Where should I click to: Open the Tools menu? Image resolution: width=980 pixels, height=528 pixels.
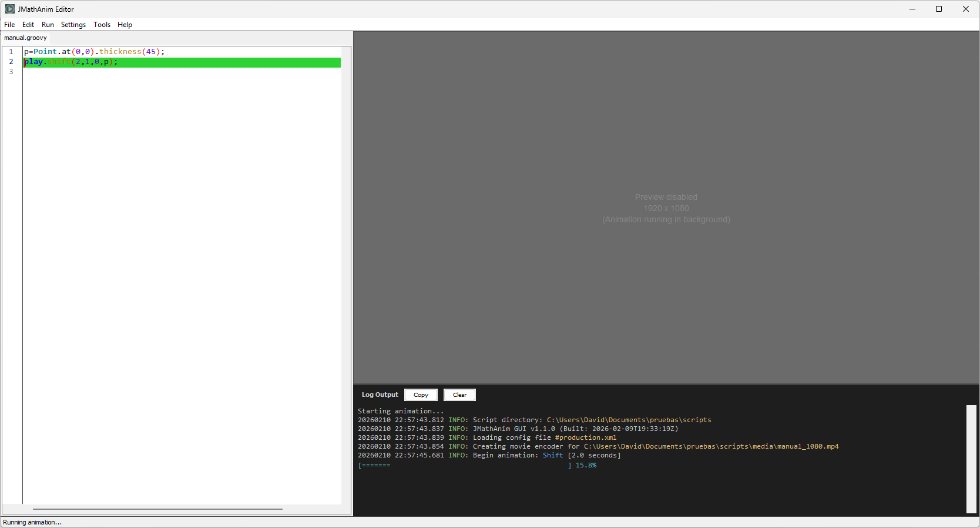click(102, 25)
